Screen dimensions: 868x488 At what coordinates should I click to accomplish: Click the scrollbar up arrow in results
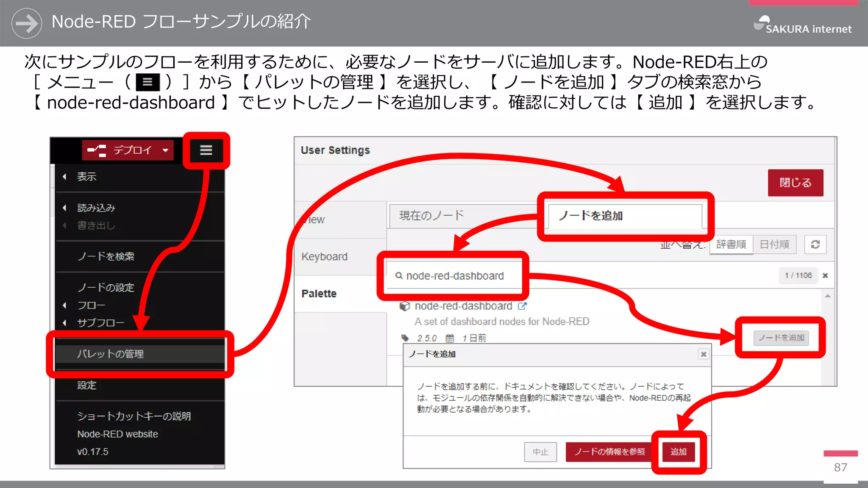[828, 296]
